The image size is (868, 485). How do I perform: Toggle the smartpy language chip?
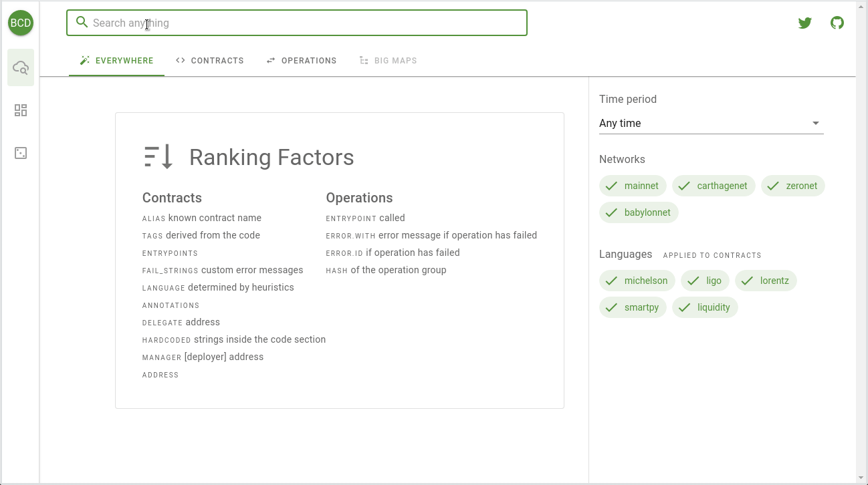(633, 307)
